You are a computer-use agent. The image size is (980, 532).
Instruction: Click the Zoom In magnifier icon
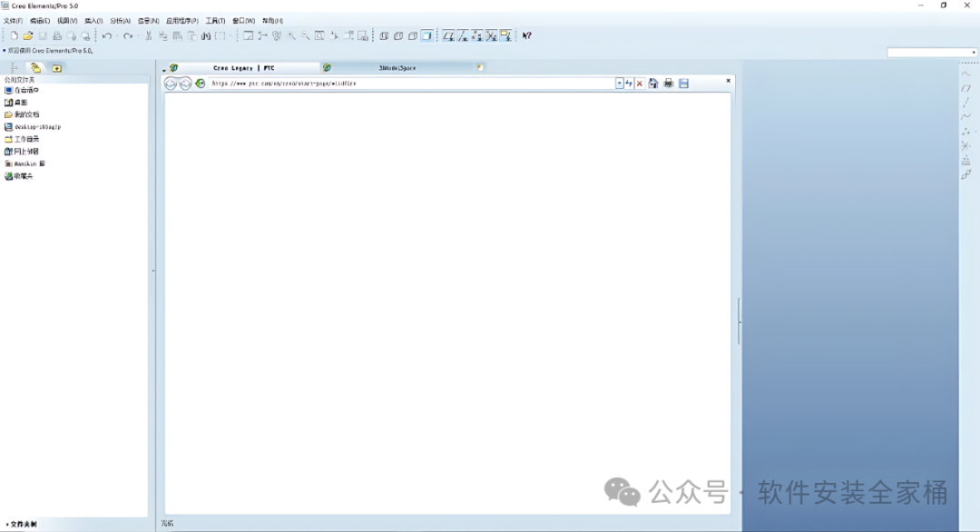291,35
